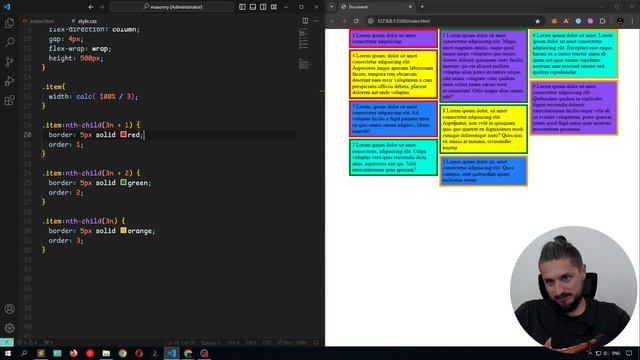Click the CRLF end-of-line status item

(x=251, y=342)
